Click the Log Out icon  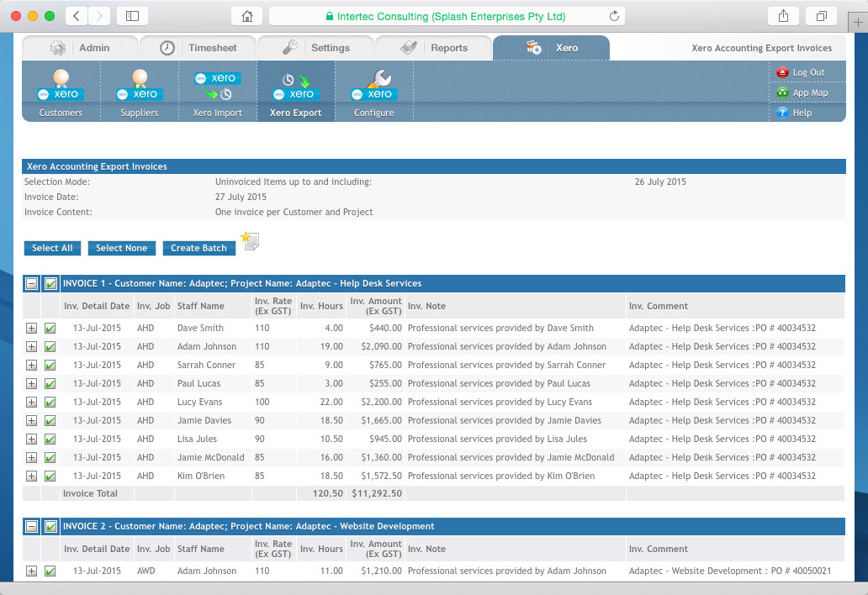click(782, 72)
